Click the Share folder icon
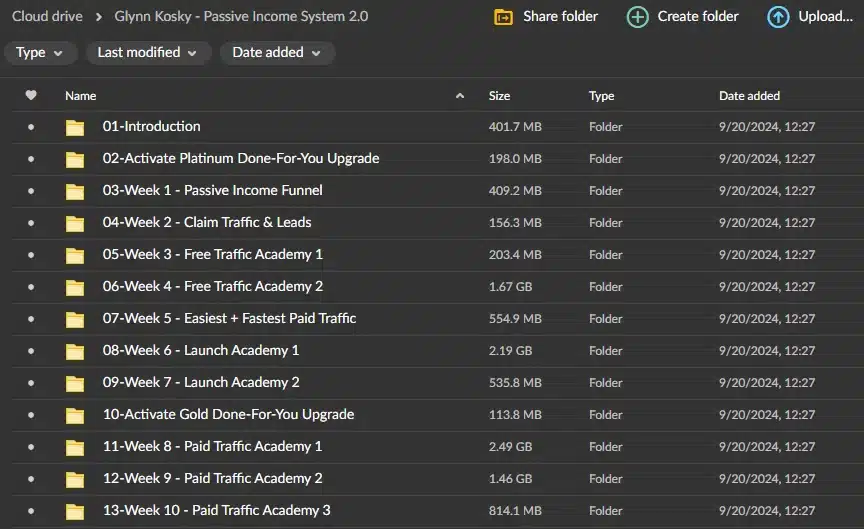Viewport: 864px width, 529px height. point(503,17)
